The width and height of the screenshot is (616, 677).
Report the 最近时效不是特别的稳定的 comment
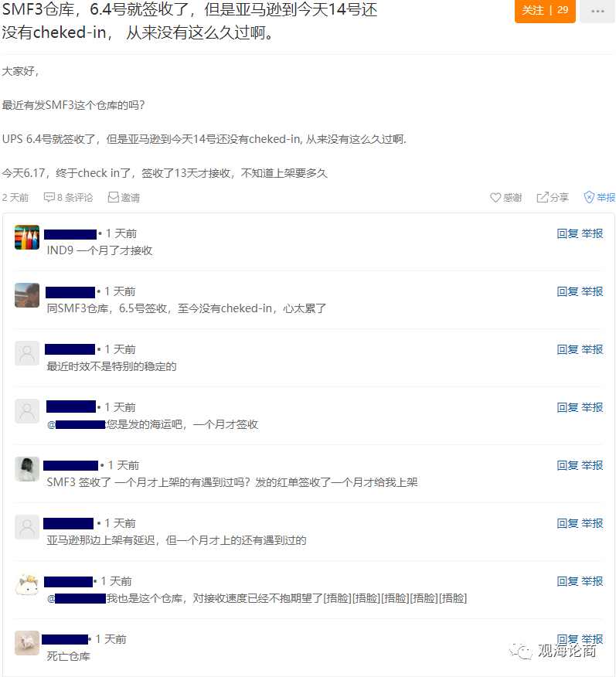pos(592,349)
